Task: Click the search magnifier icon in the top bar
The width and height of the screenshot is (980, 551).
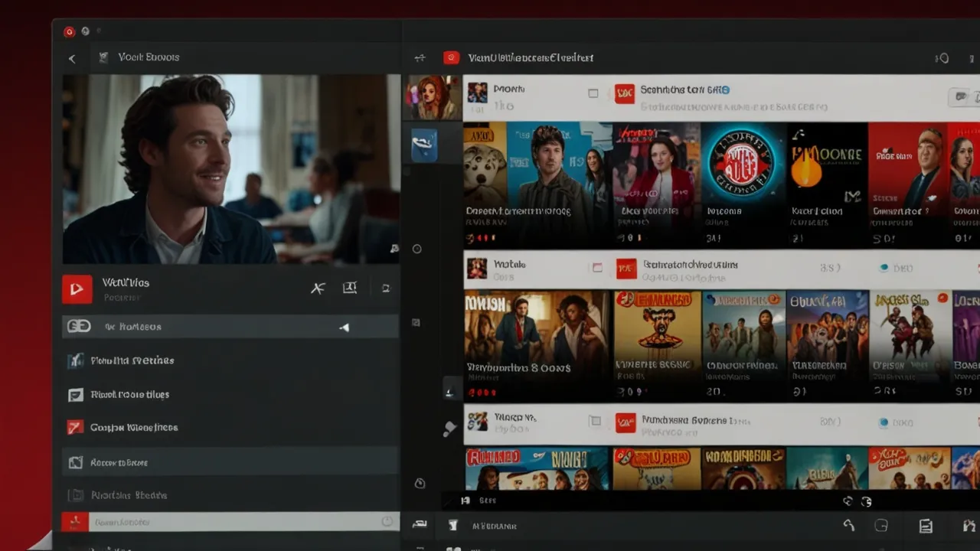Action: 943,57
